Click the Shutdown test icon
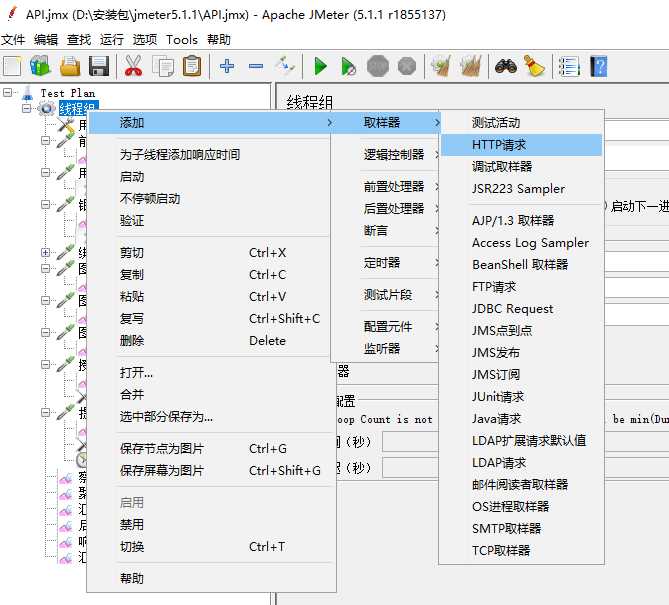Screen dimensions: 669x605 (x=407, y=67)
